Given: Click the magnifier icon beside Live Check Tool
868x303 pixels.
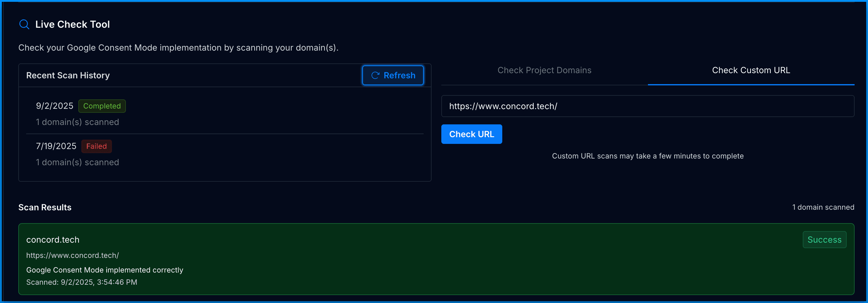Looking at the screenshot, I should (24, 24).
